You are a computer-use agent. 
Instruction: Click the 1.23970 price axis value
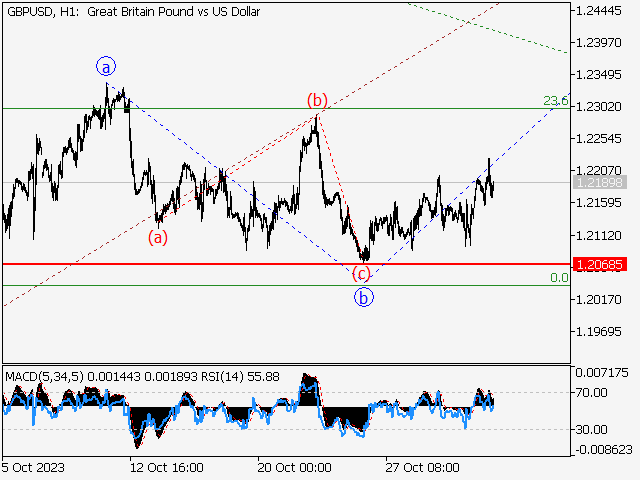coord(598,42)
